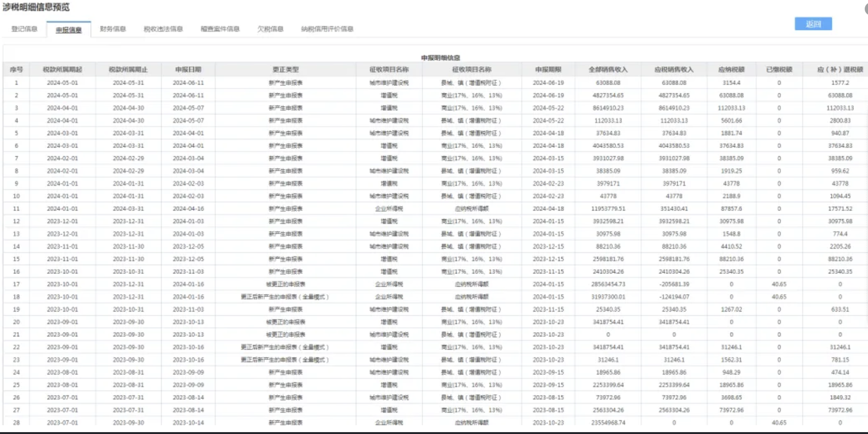Click the negative value -205681.39

[x=674, y=284]
